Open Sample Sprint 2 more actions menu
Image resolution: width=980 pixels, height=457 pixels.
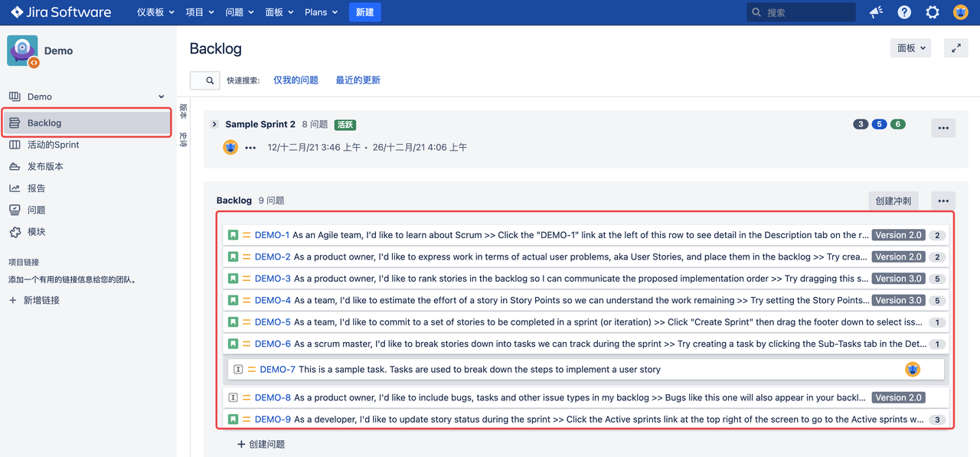click(943, 128)
